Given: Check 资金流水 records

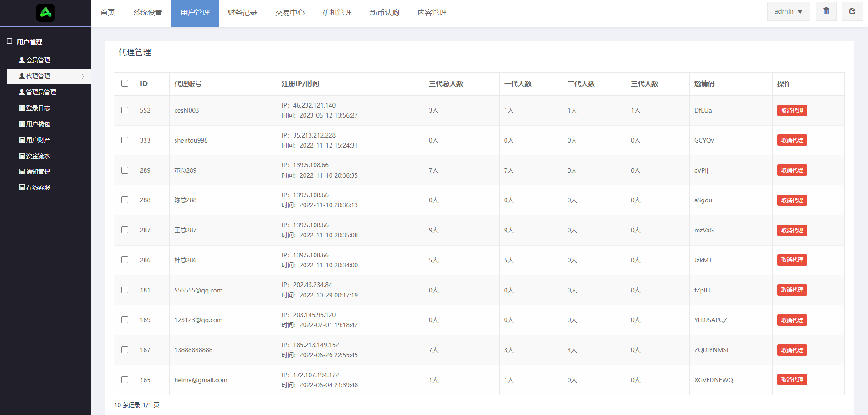Looking at the screenshot, I should pos(37,155).
